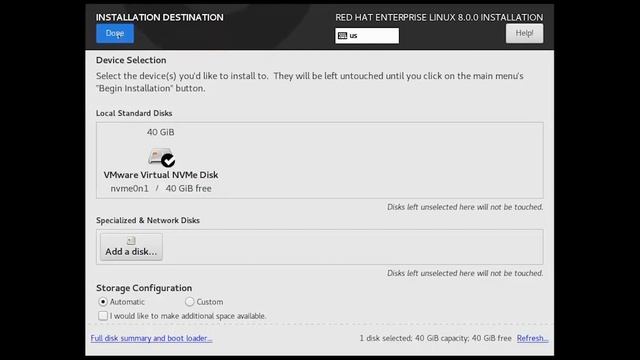Click the us keyboard layout indicator
This screenshot has width=640, height=360.
367,36
